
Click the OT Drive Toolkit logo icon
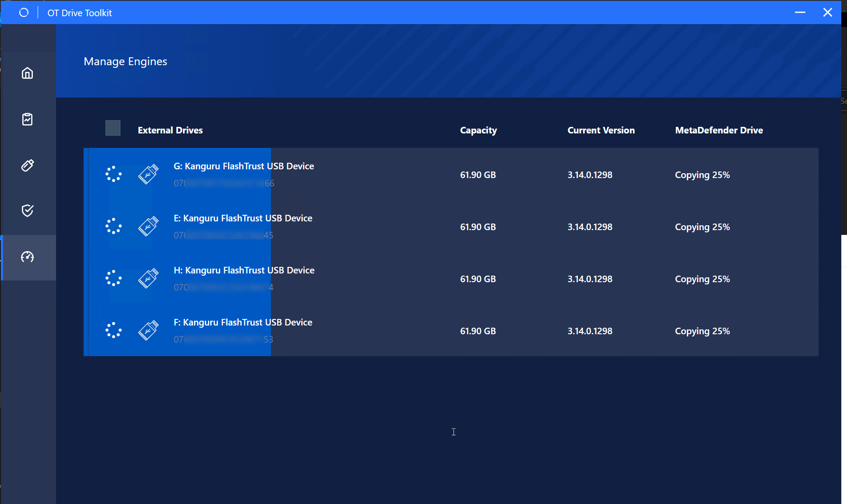coord(24,13)
